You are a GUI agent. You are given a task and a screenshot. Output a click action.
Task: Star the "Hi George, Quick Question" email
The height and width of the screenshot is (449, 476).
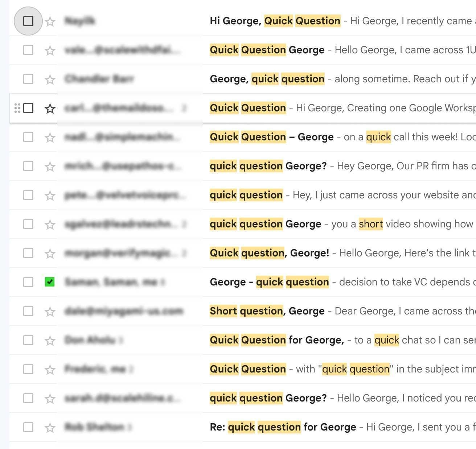click(50, 21)
